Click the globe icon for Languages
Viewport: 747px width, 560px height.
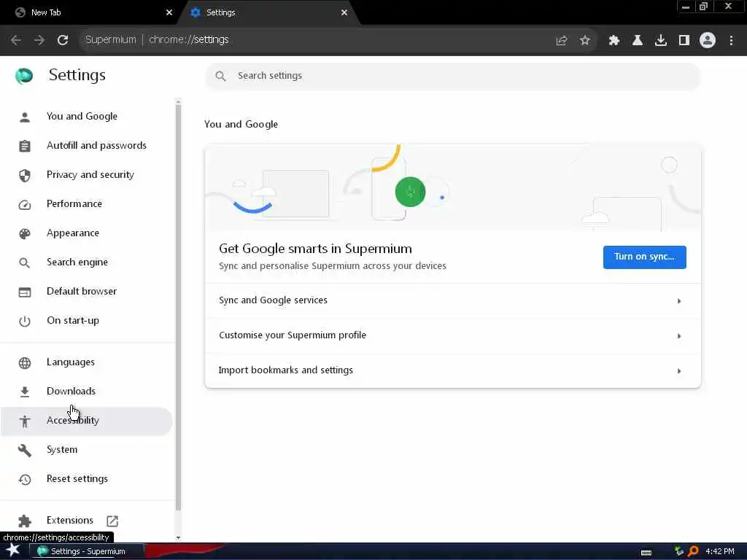[x=25, y=363]
